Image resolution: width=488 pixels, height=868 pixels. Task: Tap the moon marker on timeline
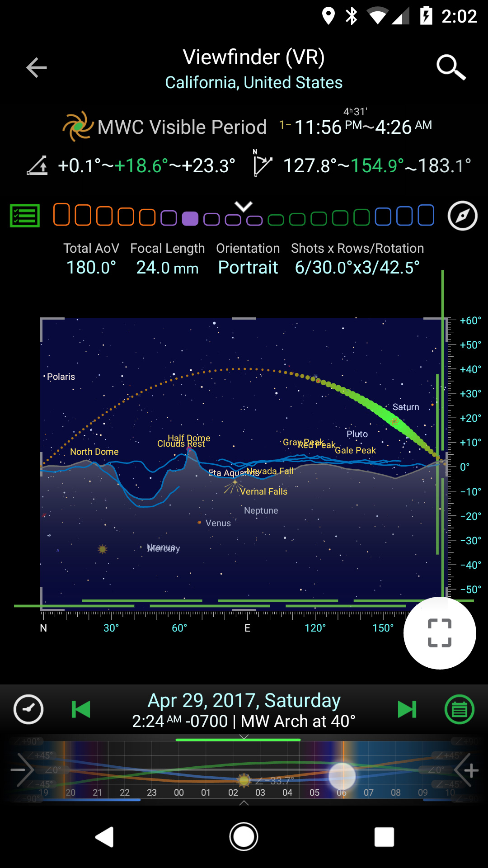342,776
